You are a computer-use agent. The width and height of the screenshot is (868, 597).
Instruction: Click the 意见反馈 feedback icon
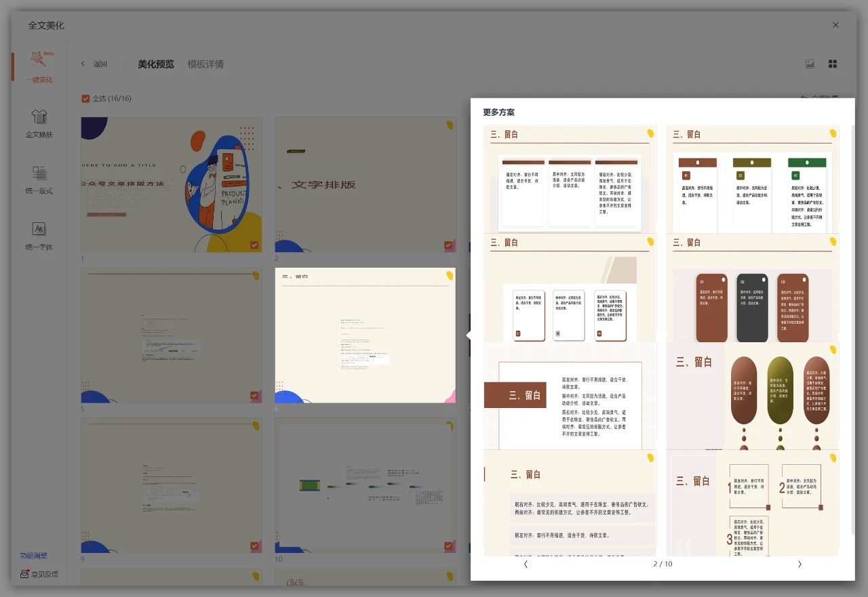[x=24, y=574]
